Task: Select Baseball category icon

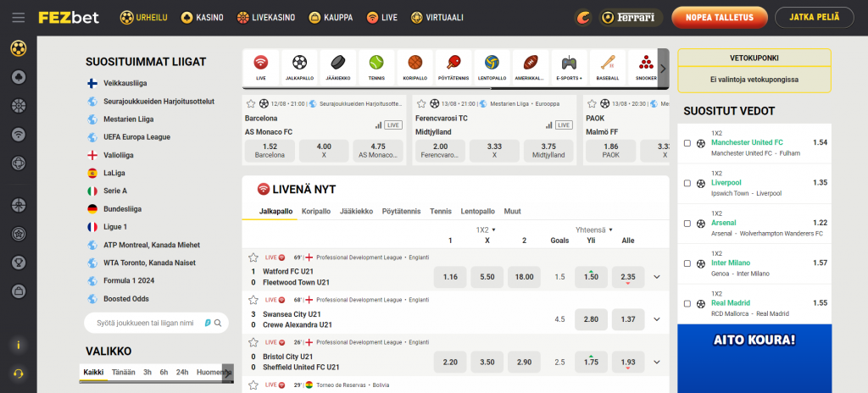Action: coord(608,68)
